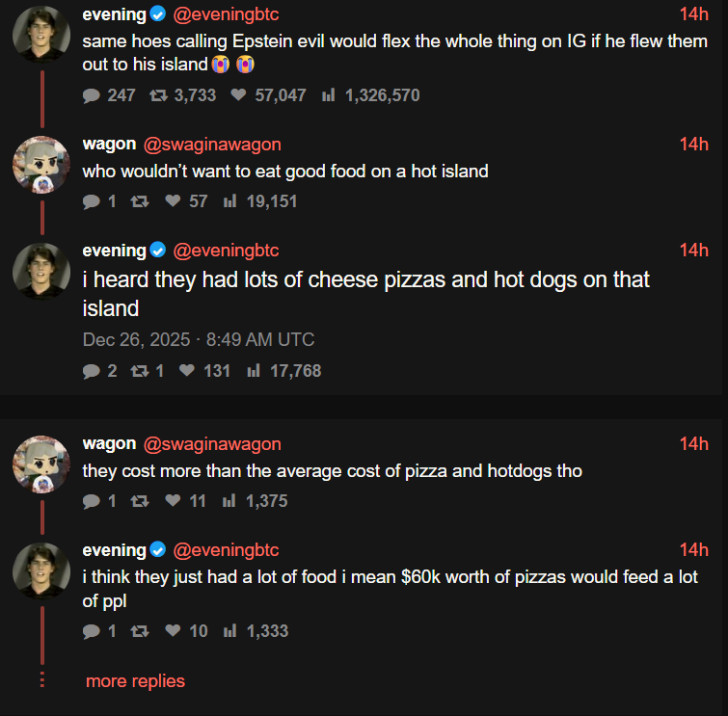Open wagon's avatar on pizza cost reply

tap(40, 464)
